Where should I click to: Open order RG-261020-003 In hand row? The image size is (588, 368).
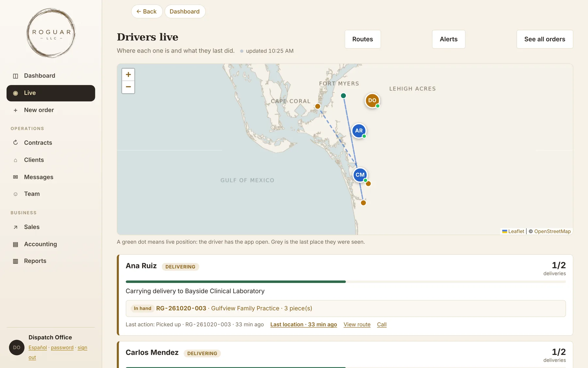(346, 308)
